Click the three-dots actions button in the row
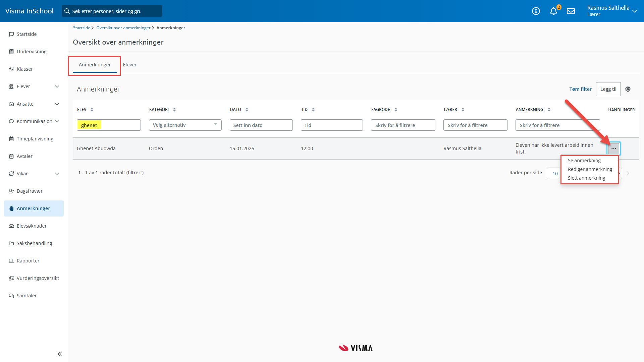 [x=613, y=148]
